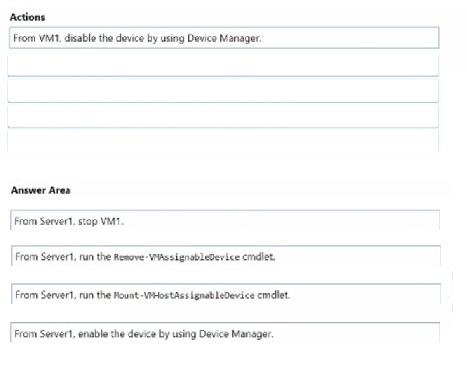The height and width of the screenshot is (380, 467).
Task: Click 'Device Manager' text in Server1 enable item
Action: (x=236, y=334)
